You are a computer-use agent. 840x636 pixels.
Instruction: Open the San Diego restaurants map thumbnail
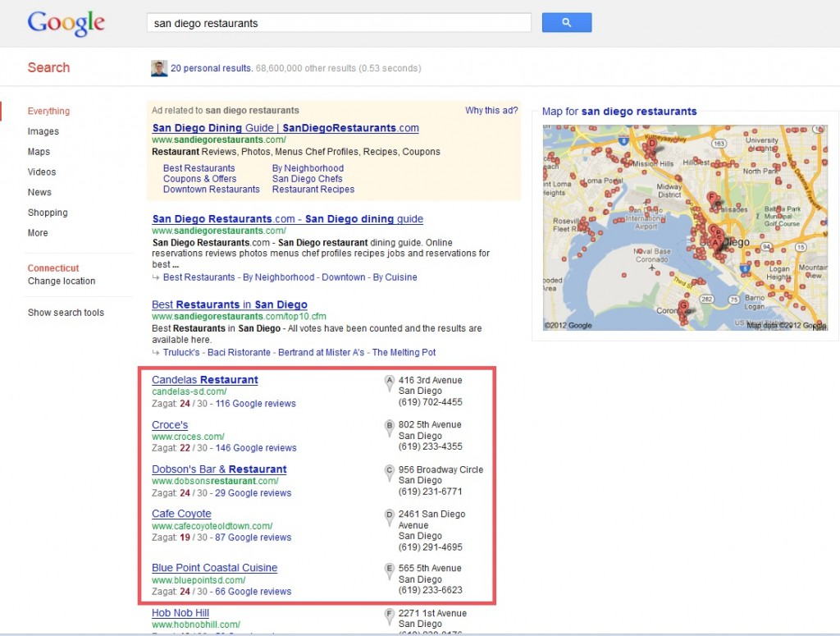[x=685, y=227]
